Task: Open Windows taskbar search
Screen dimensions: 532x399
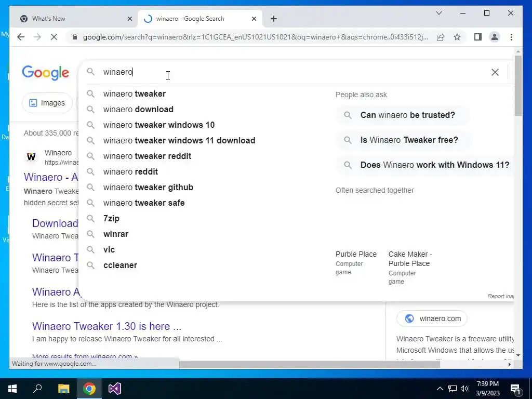Action: [37, 389]
